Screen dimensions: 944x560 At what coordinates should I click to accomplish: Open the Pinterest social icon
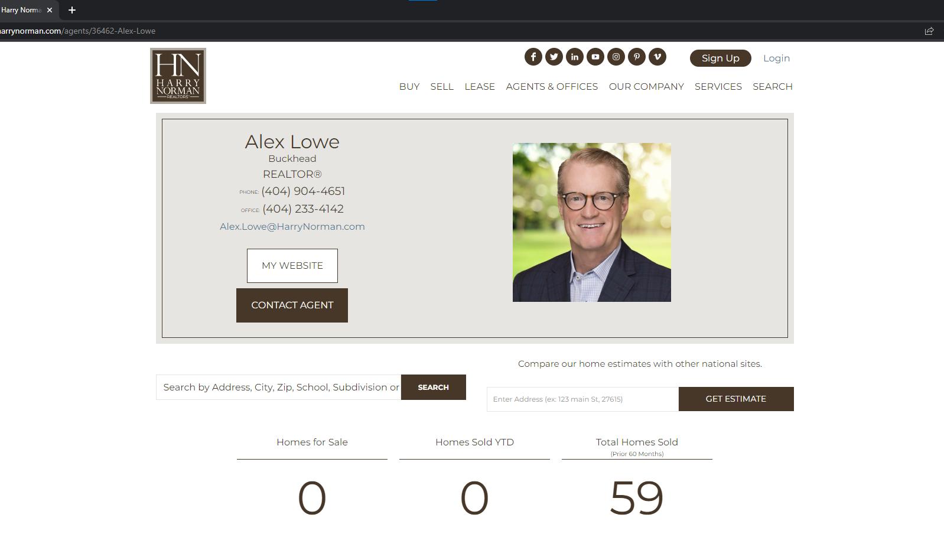636,57
